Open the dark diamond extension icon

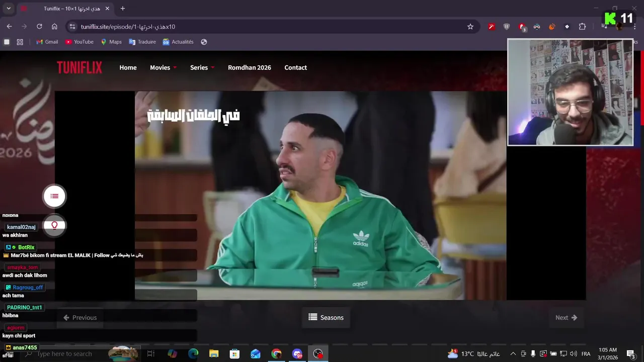click(567, 27)
